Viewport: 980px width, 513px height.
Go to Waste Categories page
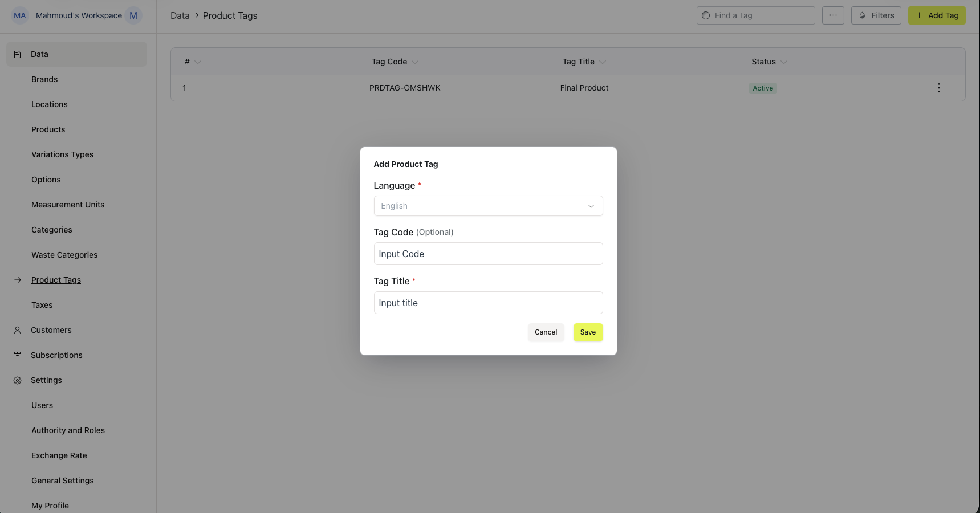tap(64, 255)
